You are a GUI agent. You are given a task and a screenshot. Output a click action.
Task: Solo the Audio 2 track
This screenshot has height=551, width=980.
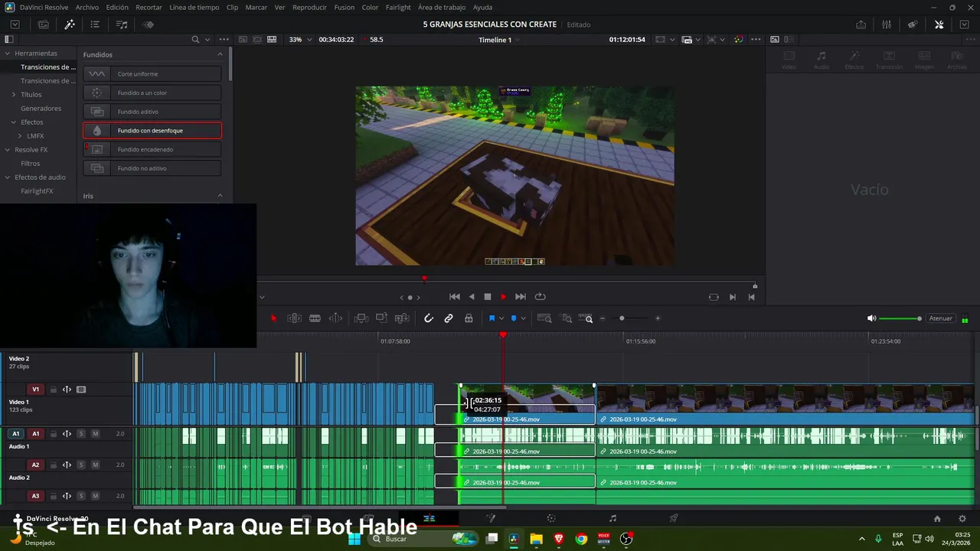[x=81, y=465]
